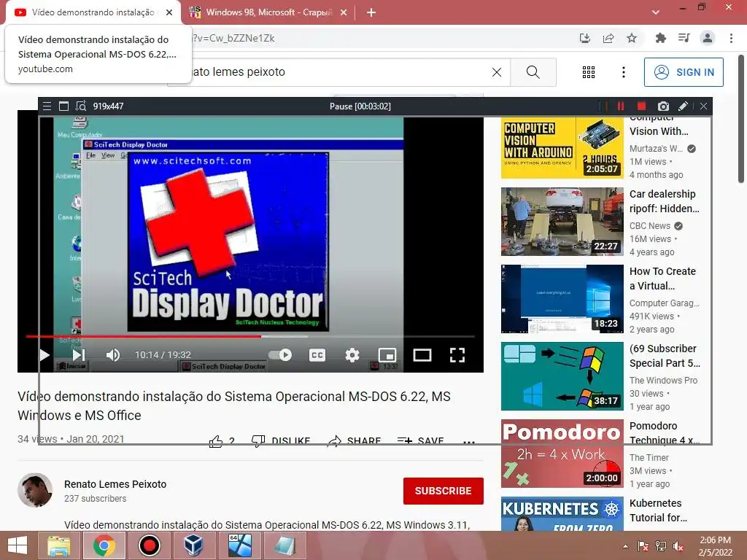Image resolution: width=747 pixels, height=560 pixels.
Task: Open VirtualBox from the taskbar
Action: tap(194, 545)
